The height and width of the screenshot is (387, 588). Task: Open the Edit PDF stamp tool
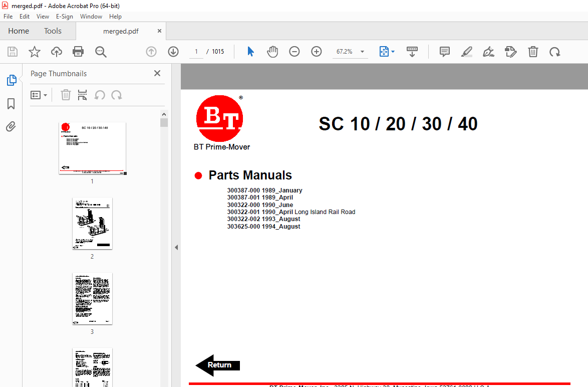coord(511,52)
